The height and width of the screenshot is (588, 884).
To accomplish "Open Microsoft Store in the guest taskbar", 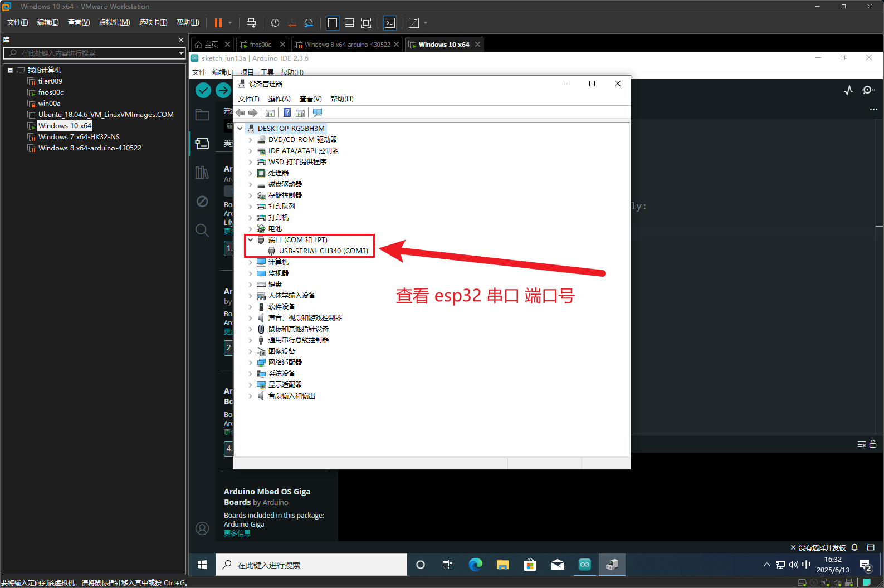I will point(530,565).
